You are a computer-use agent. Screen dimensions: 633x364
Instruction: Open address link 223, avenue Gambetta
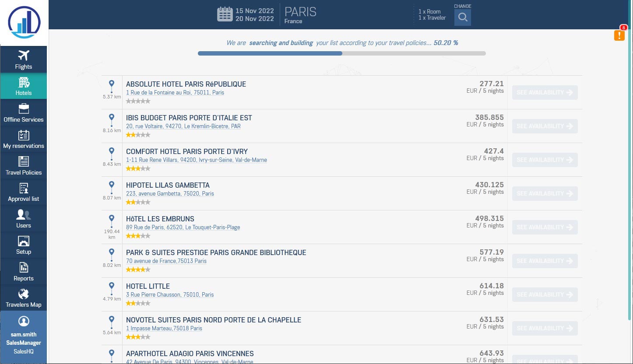tap(170, 193)
